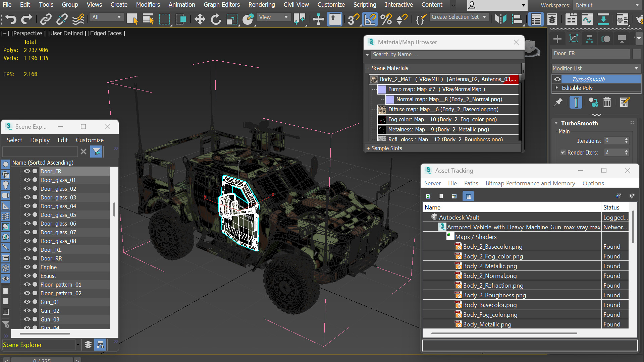Pin the modifier stack
Image resolution: width=644 pixels, height=362 pixels.
558,102
